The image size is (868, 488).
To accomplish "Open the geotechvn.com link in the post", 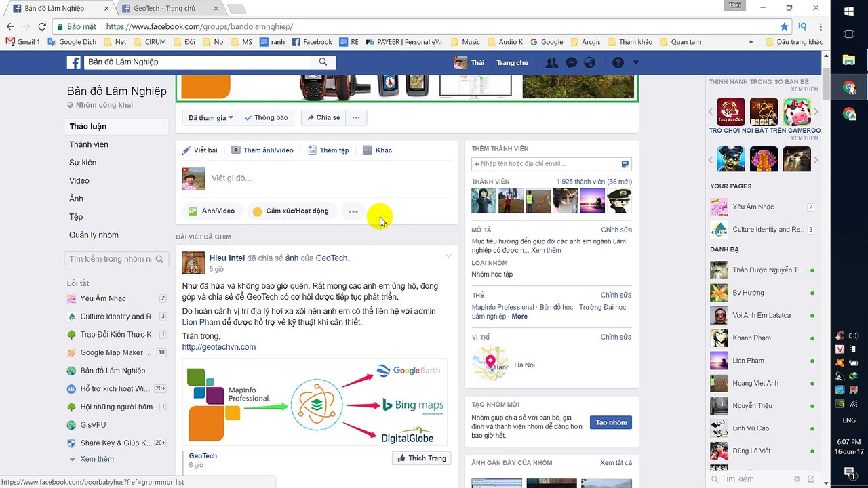I will (219, 347).
